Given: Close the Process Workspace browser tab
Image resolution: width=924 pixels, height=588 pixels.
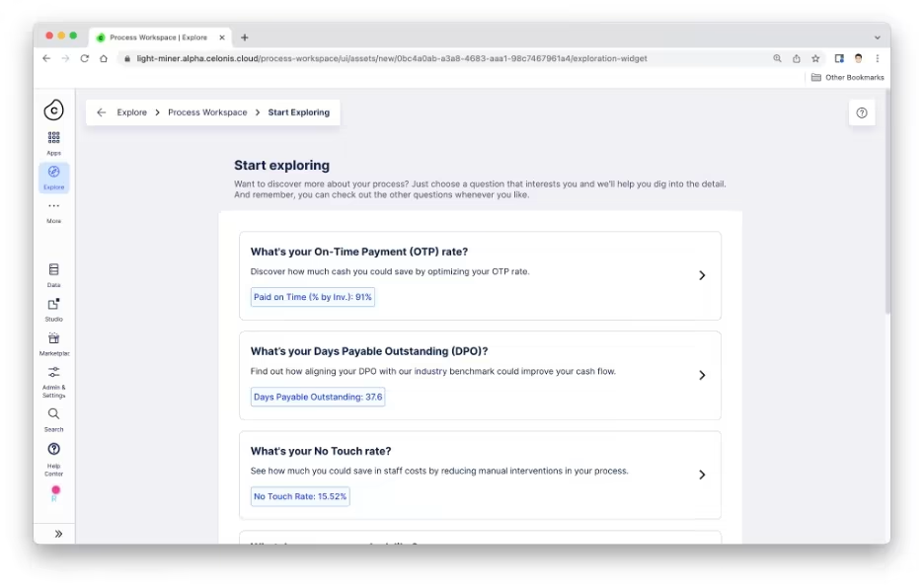Looking at the screenshot, I should [x=222, y=37].
